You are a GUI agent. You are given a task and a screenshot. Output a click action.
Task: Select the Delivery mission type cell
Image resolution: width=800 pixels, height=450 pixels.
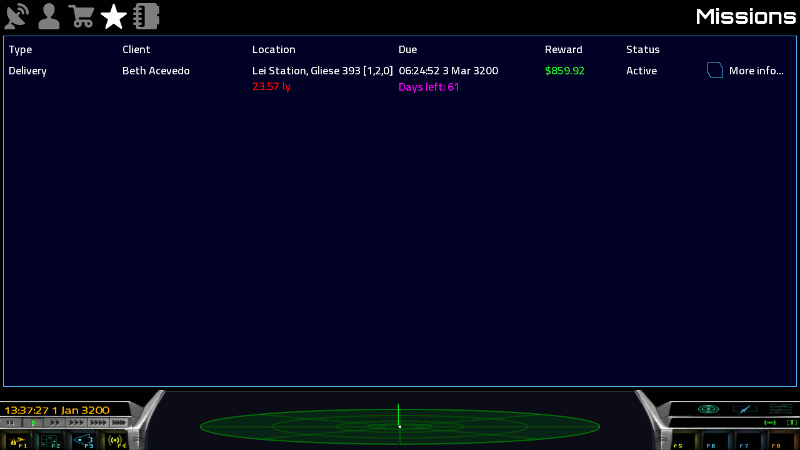(28, 71)
